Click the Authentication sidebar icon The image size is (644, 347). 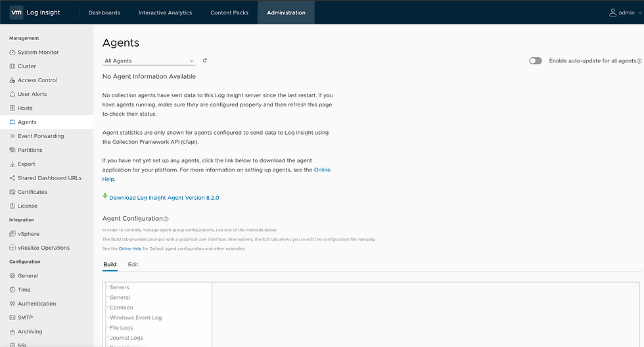(12, 304)
